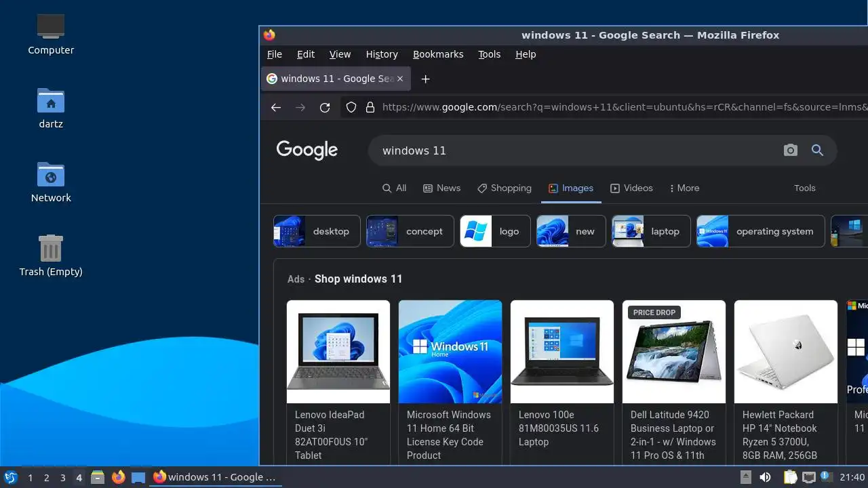This screenshot has height=488, width=868.
Task: Select the laptop suggestion chip
Action: click(x=651, y=231)
